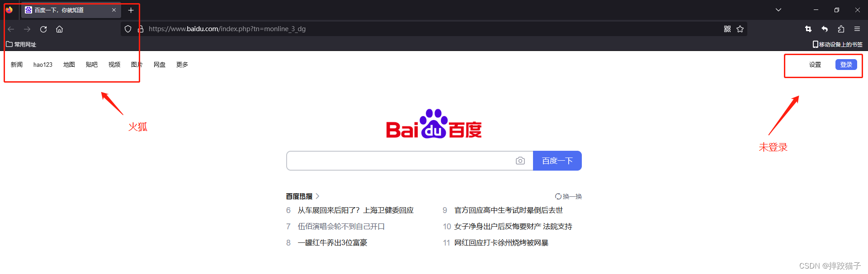The height and width of the screenshot is (274, 868).
Task: Click the tracking protection shield icon
Action: click(128, 29)
